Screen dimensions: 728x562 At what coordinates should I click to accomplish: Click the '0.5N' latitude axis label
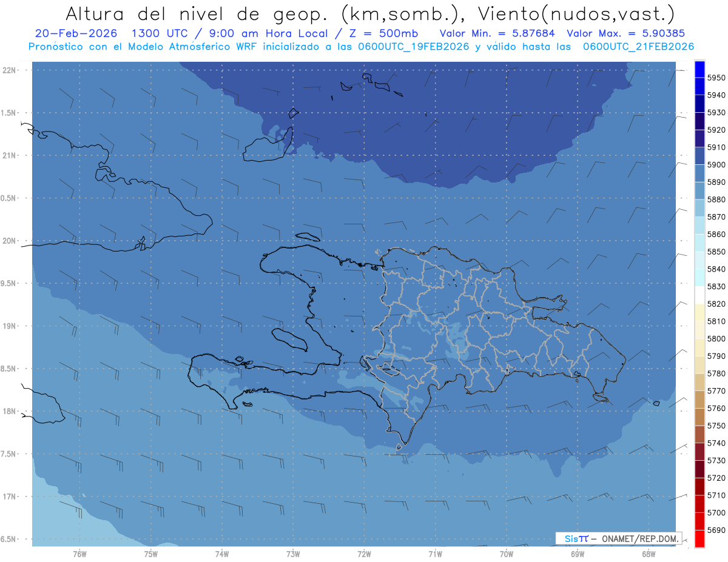click(9, 198)
